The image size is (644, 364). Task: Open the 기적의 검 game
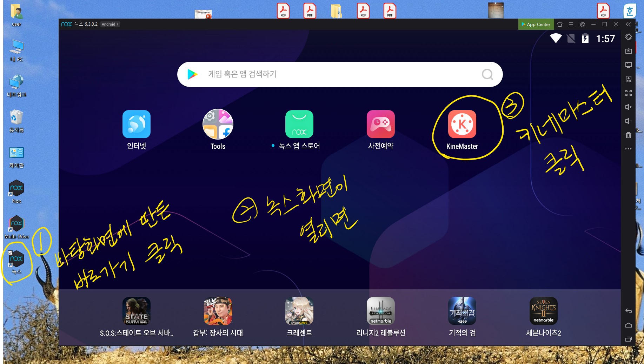tap(462, 311)
